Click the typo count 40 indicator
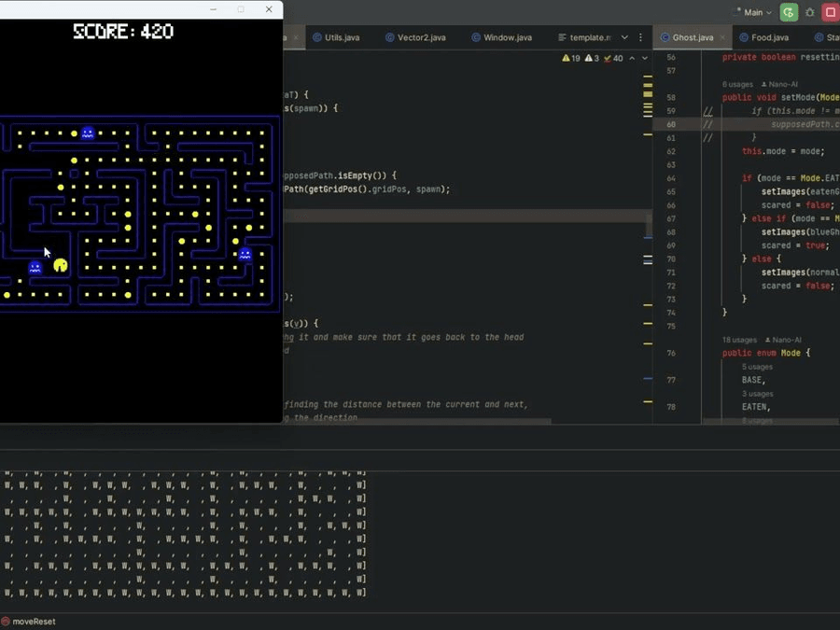This screenshot has height=630, width=840. [613, 59]
